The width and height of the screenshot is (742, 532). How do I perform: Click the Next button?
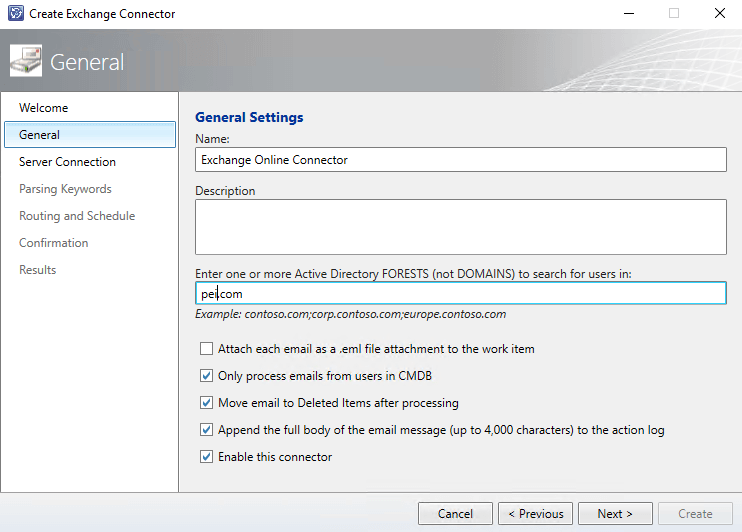pos(615,514)
